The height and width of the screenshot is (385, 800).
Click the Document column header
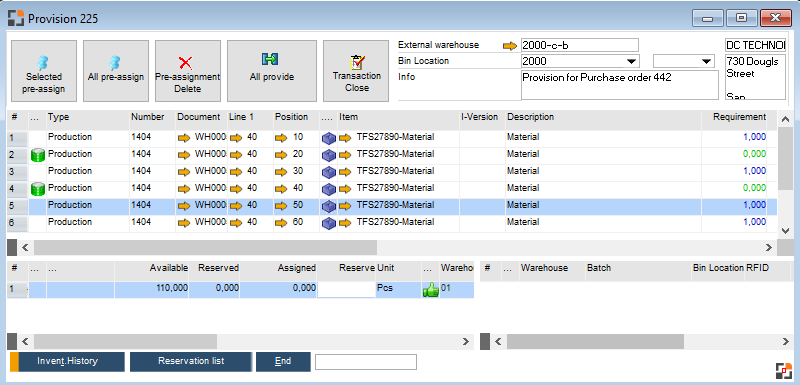(202, 117)
